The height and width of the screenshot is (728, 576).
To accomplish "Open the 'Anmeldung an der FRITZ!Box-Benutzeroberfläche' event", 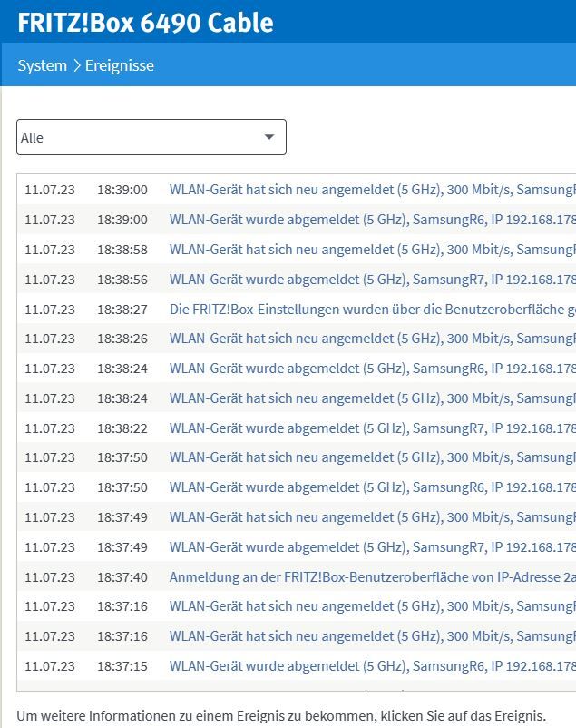I will [x=372, y=577].
